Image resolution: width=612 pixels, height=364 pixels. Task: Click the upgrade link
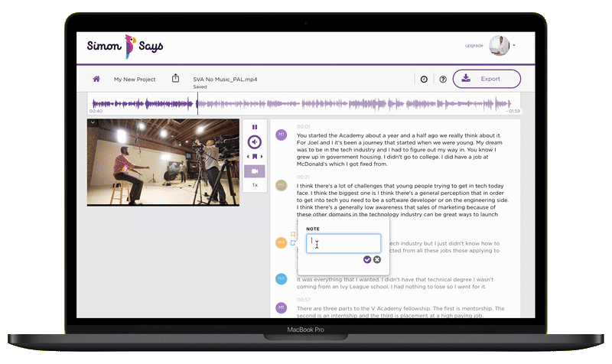click(x=474, y=46)
